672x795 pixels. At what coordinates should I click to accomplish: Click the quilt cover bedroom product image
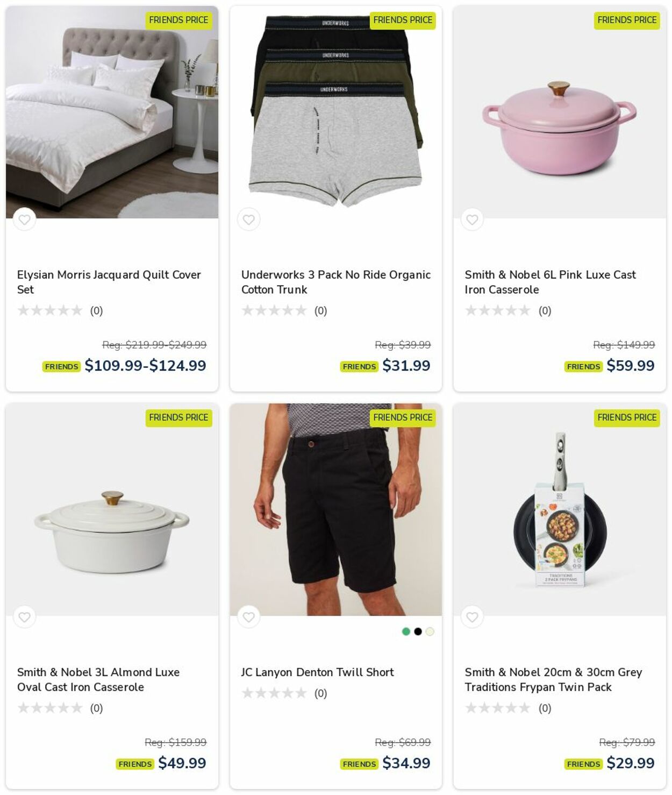coord(112,112)
